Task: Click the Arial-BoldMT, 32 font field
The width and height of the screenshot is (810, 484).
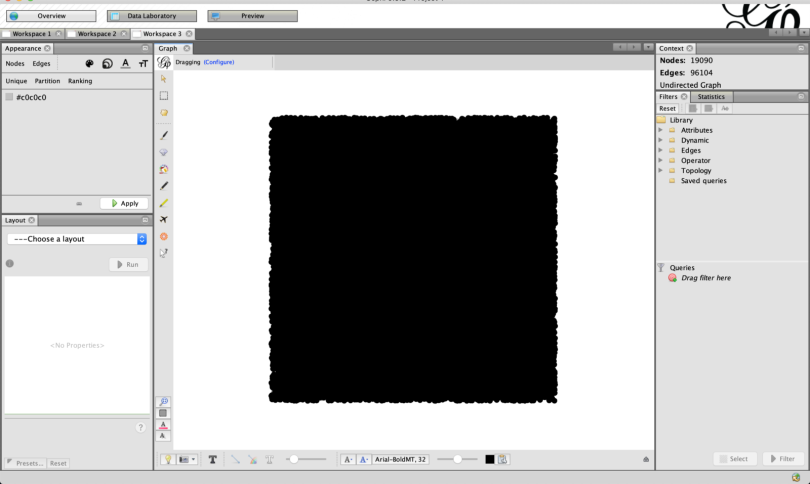Action: point(400,459)
